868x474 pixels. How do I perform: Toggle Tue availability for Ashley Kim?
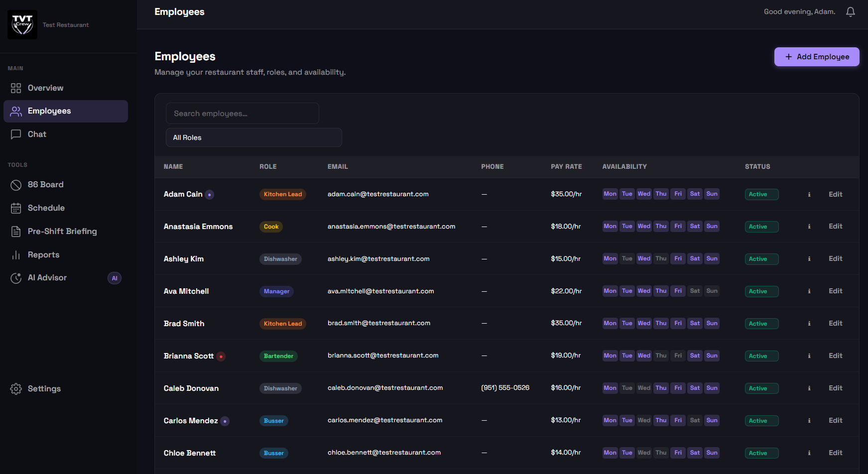[627, 259]
